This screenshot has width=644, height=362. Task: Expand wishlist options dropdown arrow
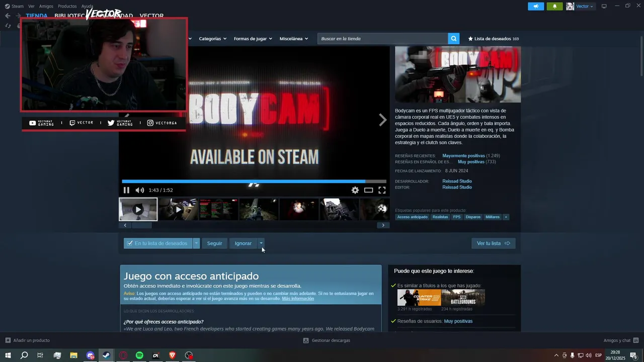[x=196, y=243]
